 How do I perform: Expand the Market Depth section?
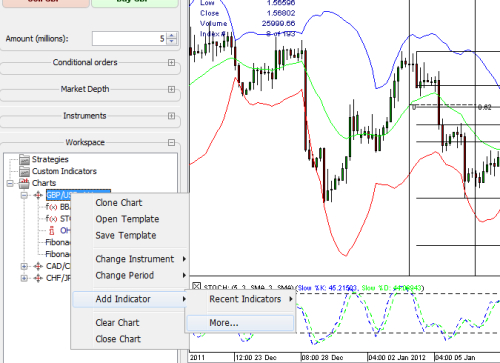171,89
